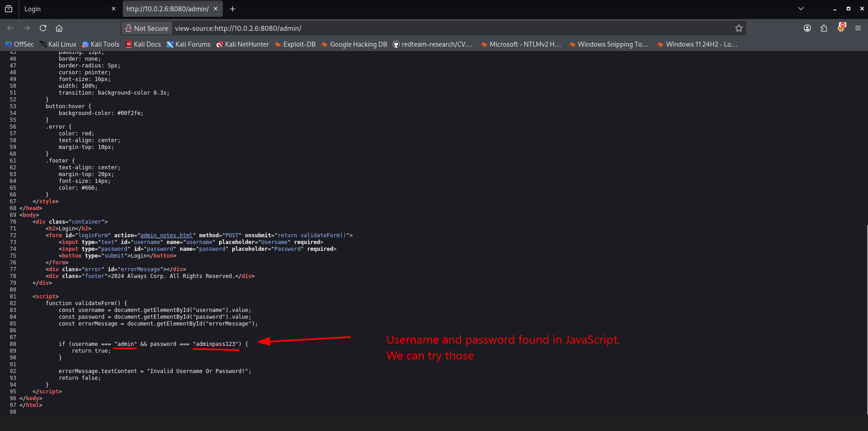Reload the page with the refresh icon

pos(43,28)
